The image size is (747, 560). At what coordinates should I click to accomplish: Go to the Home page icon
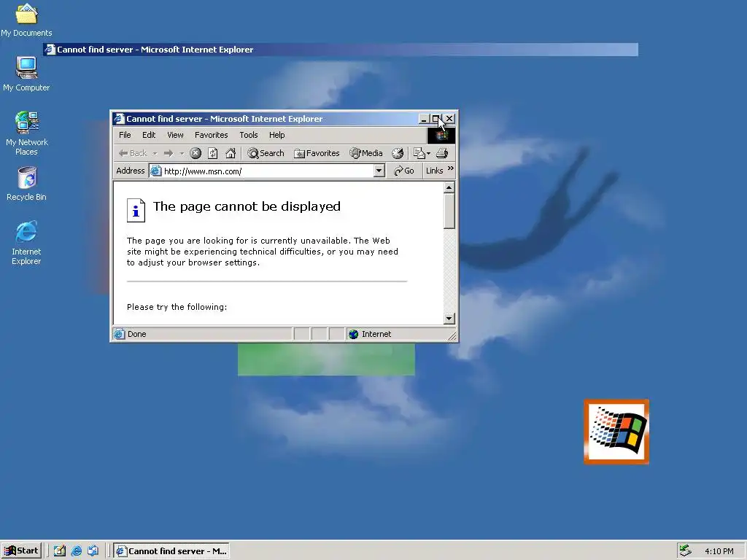click(x=231, y=153)
